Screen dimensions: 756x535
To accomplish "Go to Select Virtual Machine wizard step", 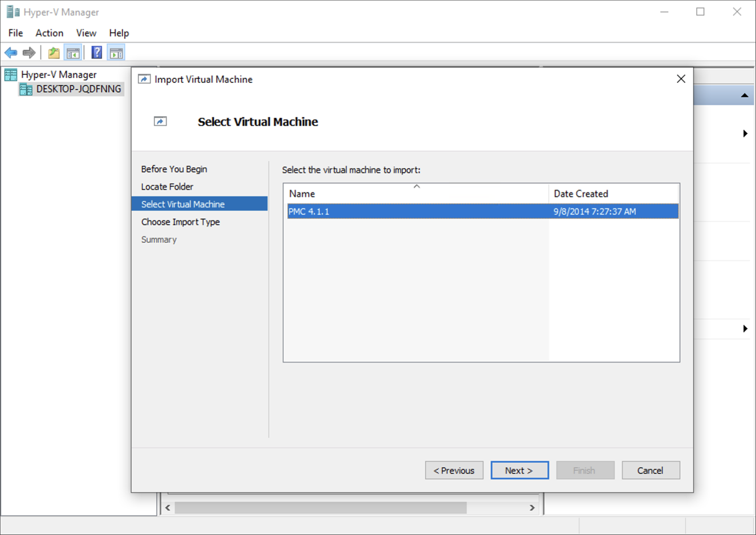I will tap(199, 204).
